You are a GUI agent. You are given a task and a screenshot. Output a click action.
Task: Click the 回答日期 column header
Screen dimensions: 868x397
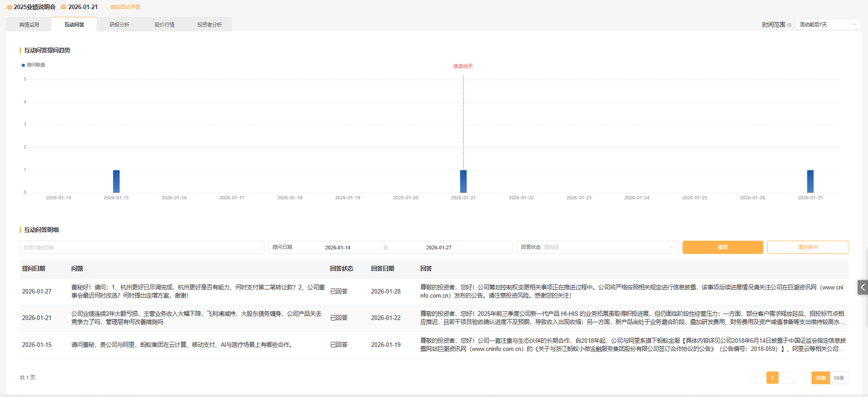point(383,269)
